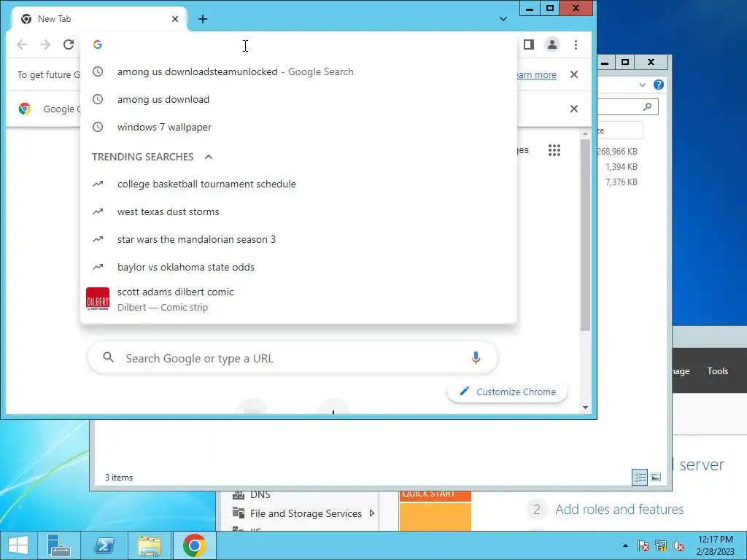The image size is (747, 560).
Task: Click page scrollbar up arrow
Action: pos(586,134)
